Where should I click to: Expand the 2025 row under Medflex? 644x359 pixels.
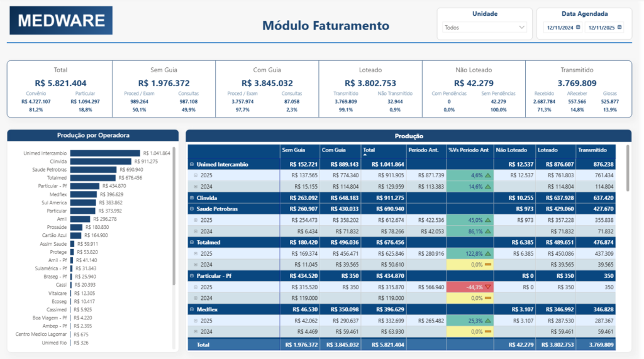pyautogui.click(x=196, y=321)
